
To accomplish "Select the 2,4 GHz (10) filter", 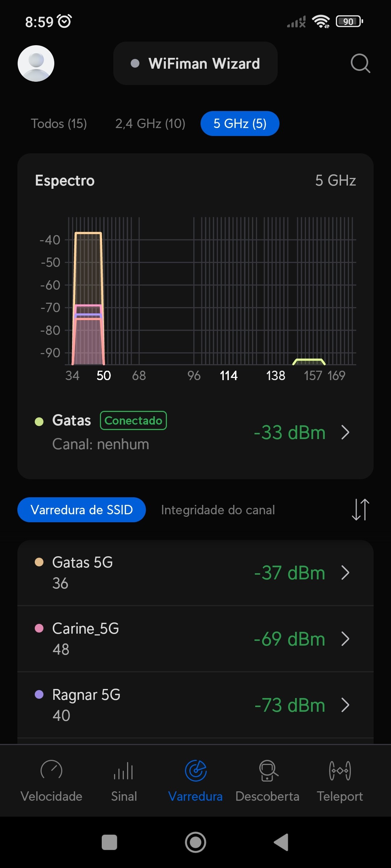I will point(150,124).
